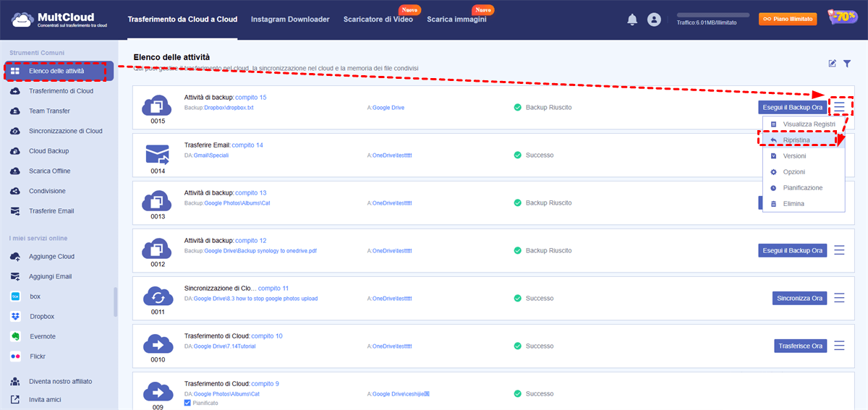
Task: Click Esegui il Backup Ora for compito 12
Action: click(x=793, y=250)
